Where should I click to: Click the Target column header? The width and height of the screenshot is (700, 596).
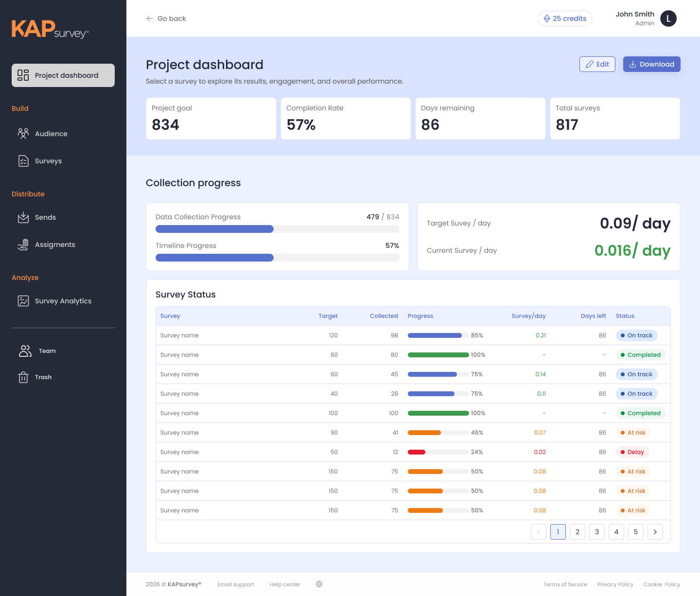[x=328, y=316]
